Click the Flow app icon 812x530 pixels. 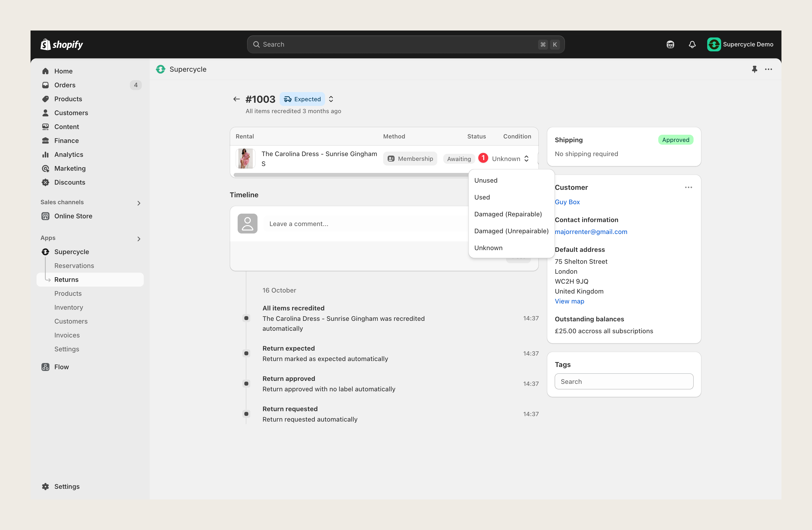pos(45,367)
